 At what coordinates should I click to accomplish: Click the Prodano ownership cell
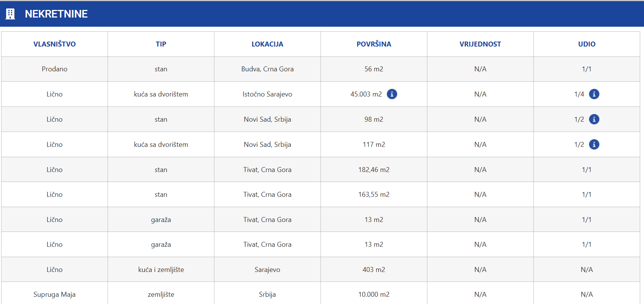point(55,69)
